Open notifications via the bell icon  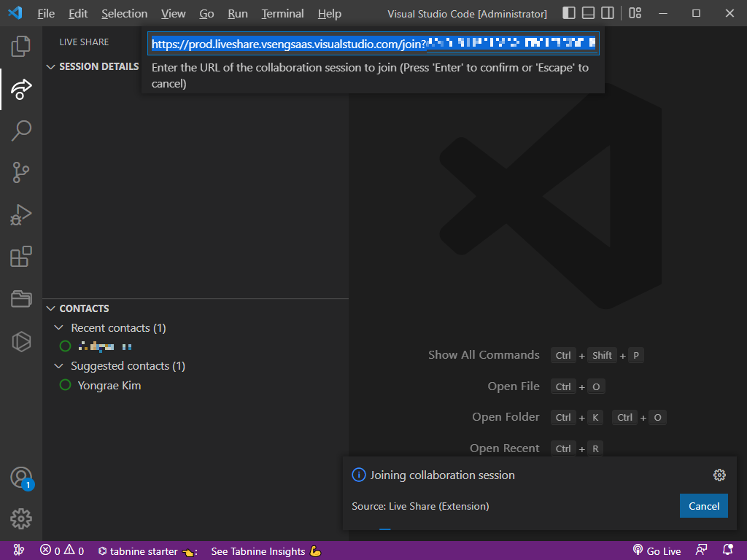click(x=727, y=551)
